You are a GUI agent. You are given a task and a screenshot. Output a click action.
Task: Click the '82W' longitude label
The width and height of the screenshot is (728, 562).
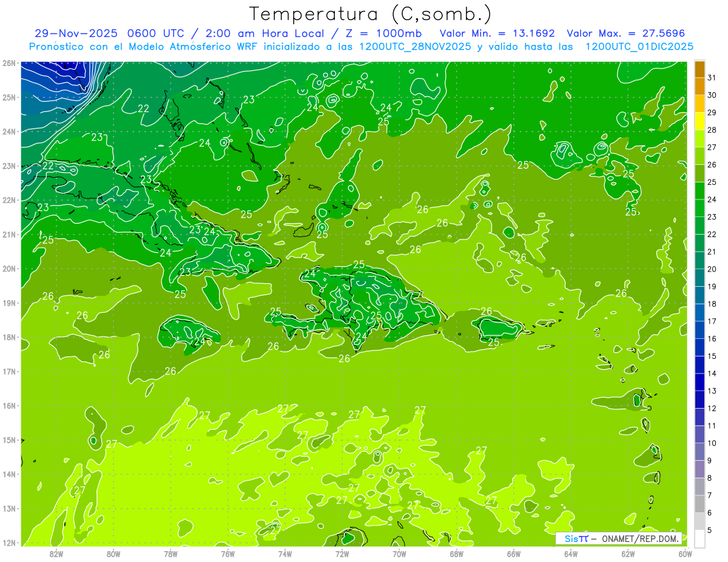click(56, 554)
